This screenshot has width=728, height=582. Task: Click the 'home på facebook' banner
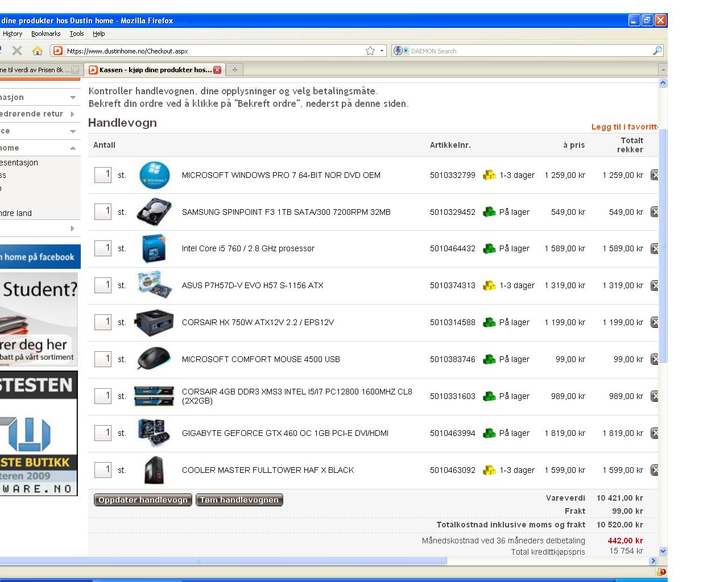tap(40, 257)
